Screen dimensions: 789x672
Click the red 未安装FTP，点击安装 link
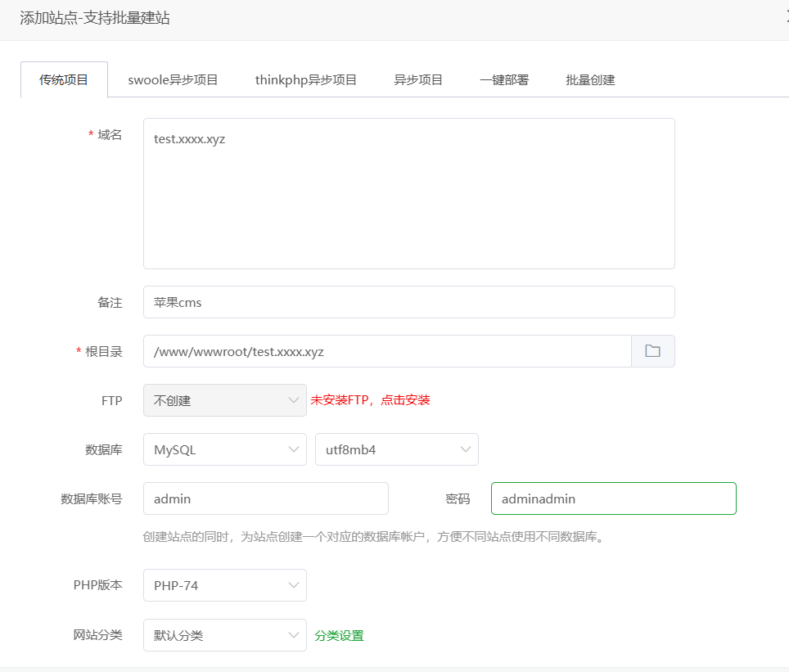pos(370,400)
